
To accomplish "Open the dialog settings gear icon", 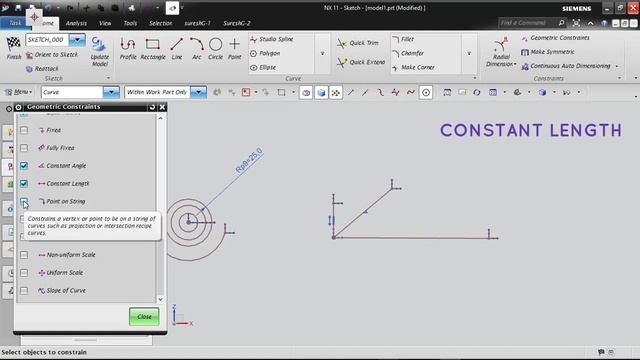I will pos(18,107).
